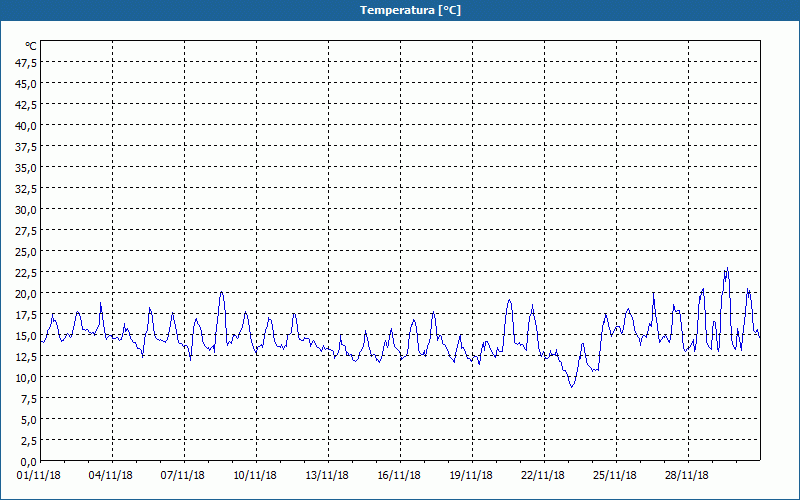Viewport: 800px width, 500px height.
Task: Click the lowest temperature dip below 10°C
Action: (x=572, y=385)
